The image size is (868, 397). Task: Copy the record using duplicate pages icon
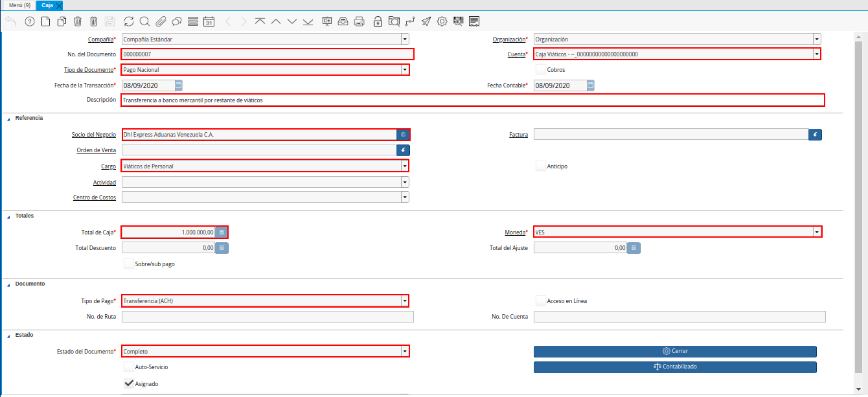point(62,21)
